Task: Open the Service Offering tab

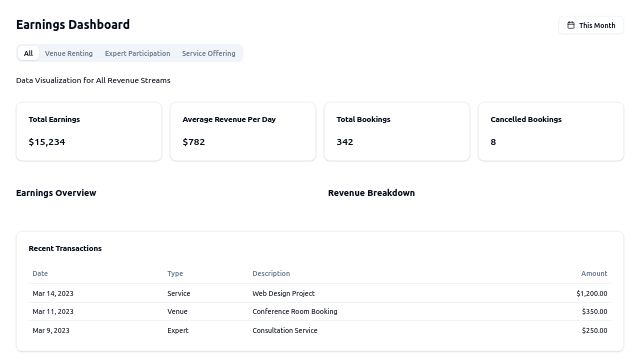Action: click(209, 53)
